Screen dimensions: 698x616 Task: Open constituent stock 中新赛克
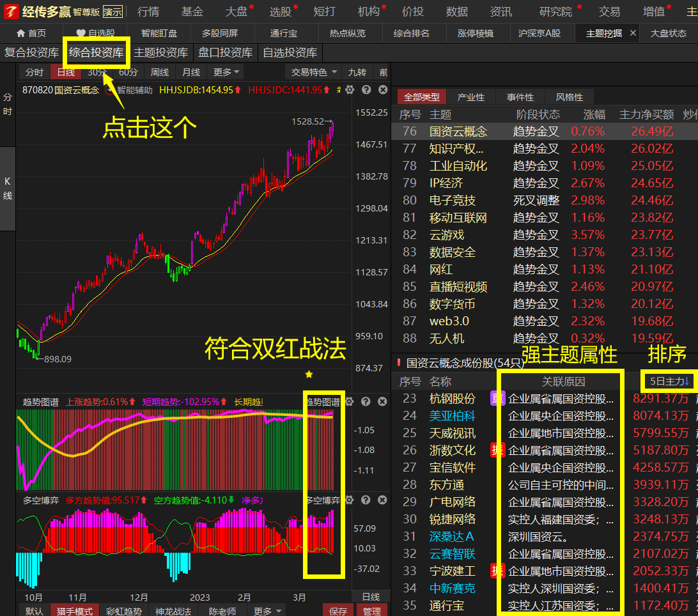click(x=453, y=588)
